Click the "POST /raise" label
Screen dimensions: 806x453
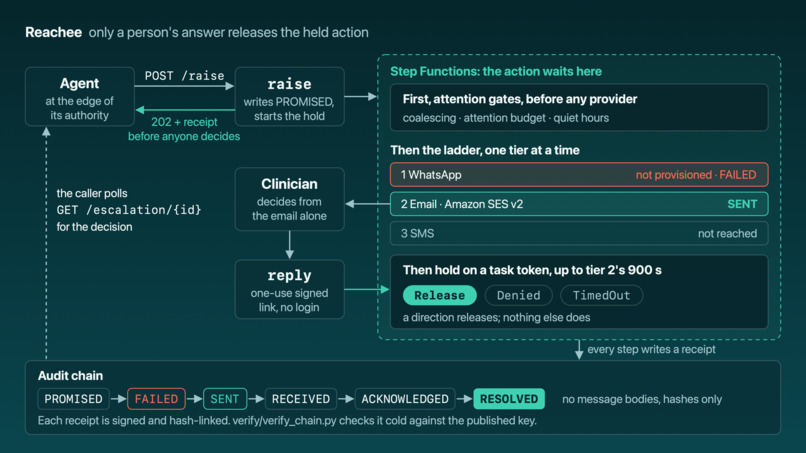point(185,76)
